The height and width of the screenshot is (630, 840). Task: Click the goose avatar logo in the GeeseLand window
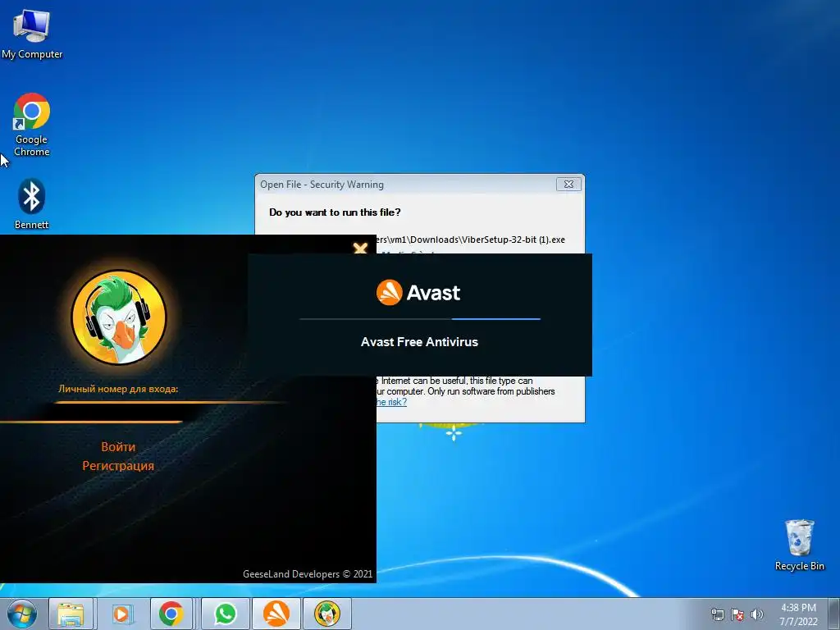coord(119,317)
